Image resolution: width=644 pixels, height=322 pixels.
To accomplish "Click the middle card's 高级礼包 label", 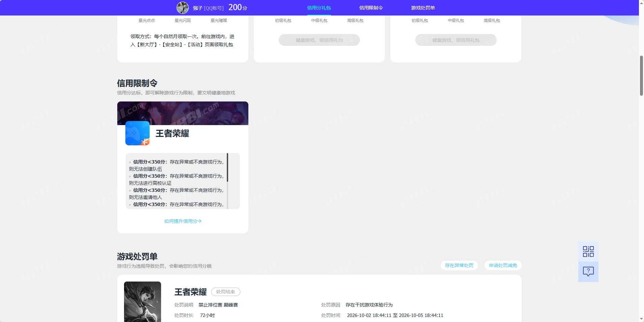I will coord(355,21).
